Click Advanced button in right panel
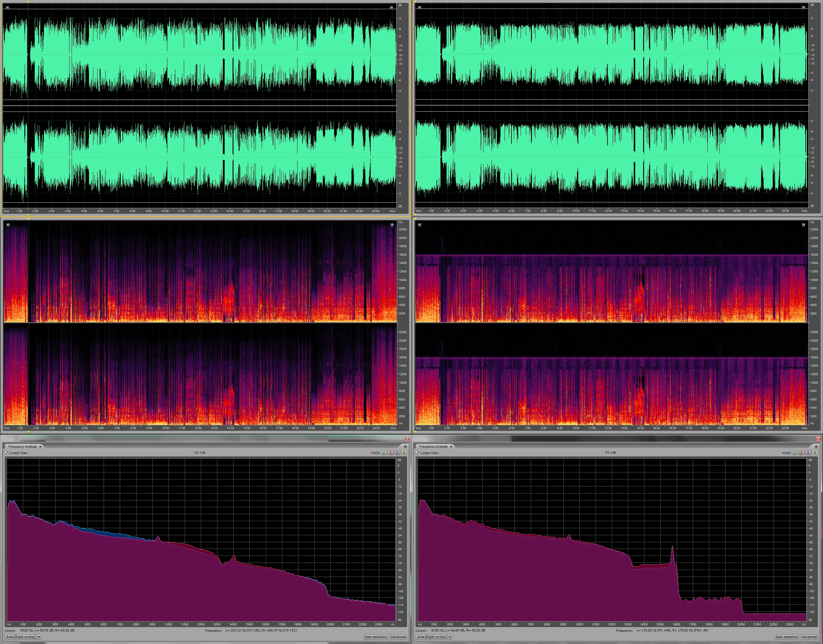The height and width of the screenshot is (644, 823). point(809,637)
